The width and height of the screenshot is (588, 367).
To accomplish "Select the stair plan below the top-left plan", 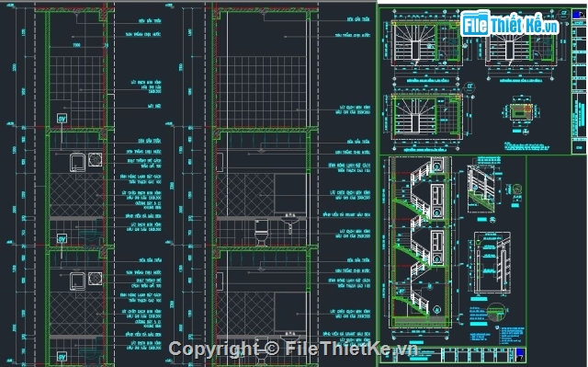I will (x=426, y=116).
